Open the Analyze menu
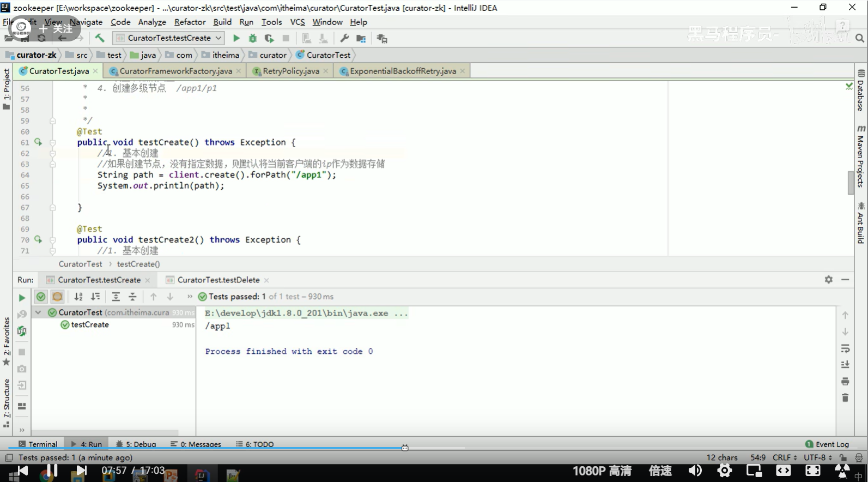Image resolution: width=868 pixels, height=482 pixels. [152, 22]
